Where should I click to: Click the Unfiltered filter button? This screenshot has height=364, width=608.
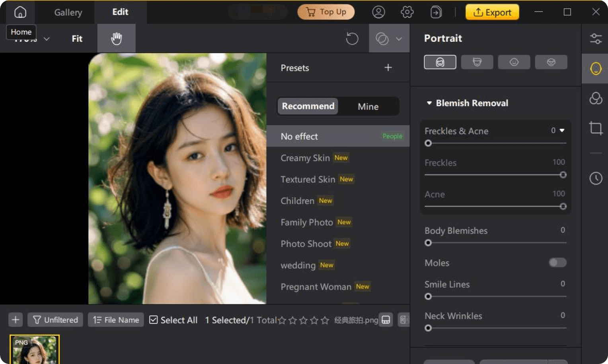pos(55,319)
